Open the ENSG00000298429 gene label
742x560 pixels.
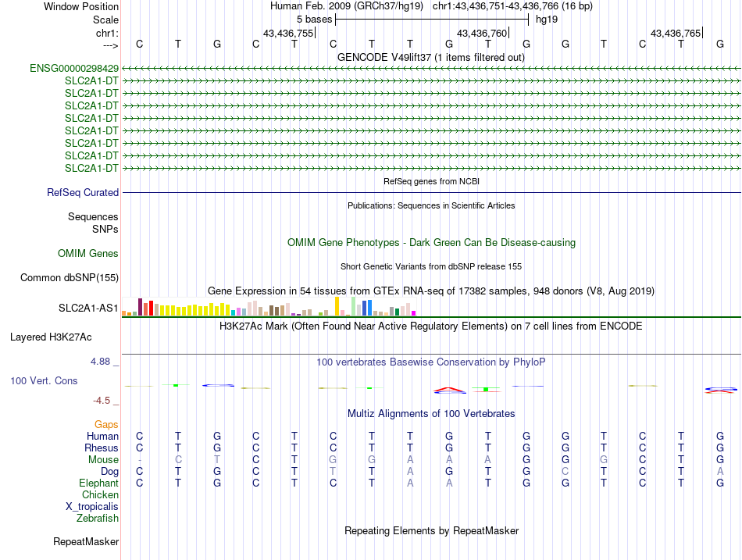click(74, 68)
